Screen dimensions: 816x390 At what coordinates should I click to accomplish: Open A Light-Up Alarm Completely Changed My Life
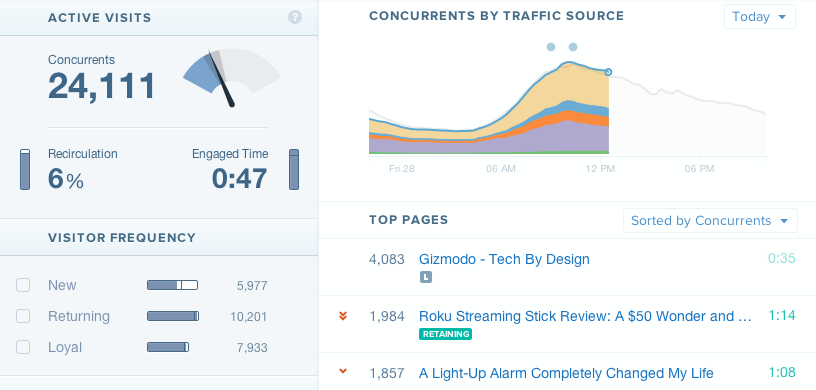pyautogui.click(x=566, y=373)
